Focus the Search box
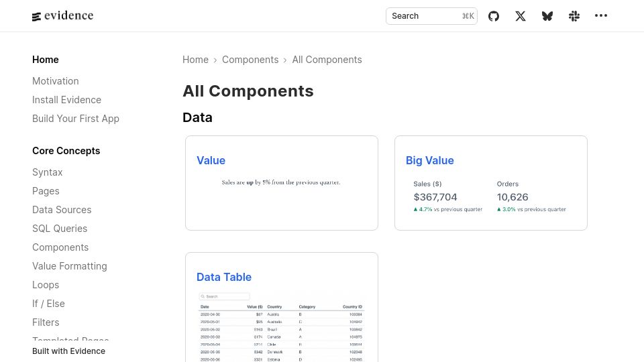This screenshot has height=362, width=644. coord(431,16)
